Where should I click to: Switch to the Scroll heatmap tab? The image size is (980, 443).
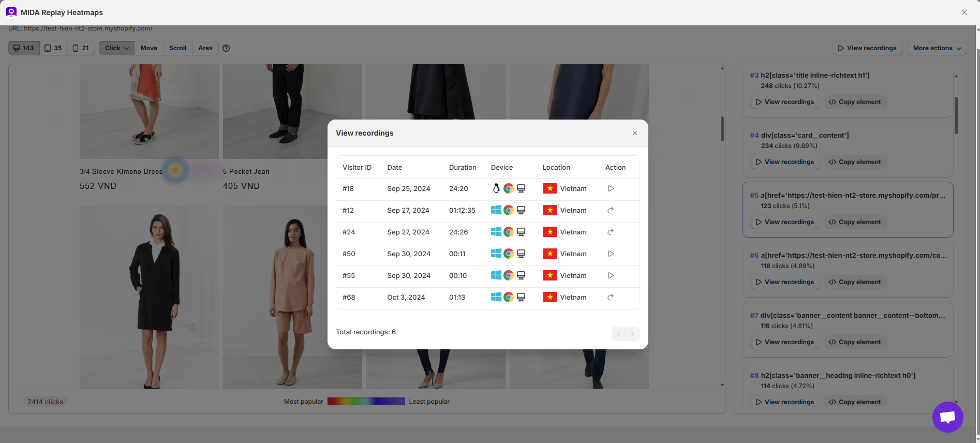[x=177, y=48]
